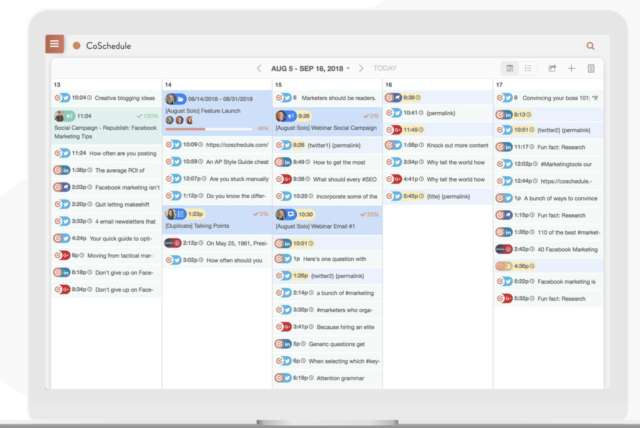Open the orange hamburger menu
The width and height of the screenshot is (640, 428).
54,44
